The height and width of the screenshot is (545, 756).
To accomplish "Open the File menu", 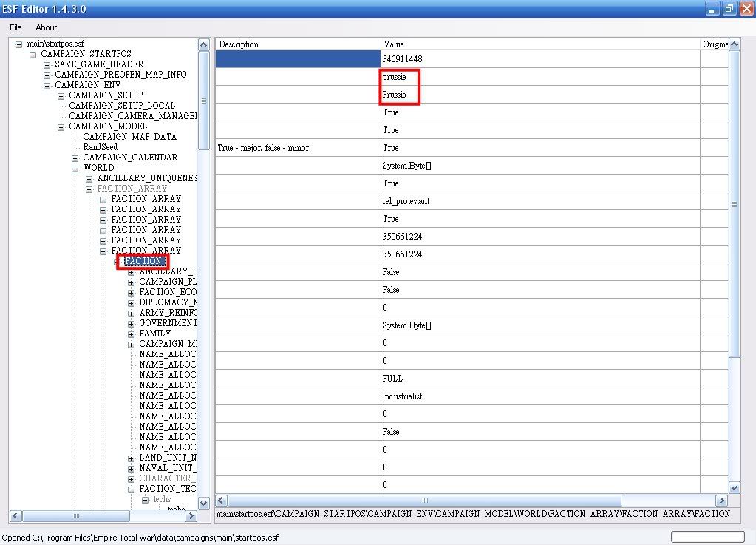I will coord(16,27).
